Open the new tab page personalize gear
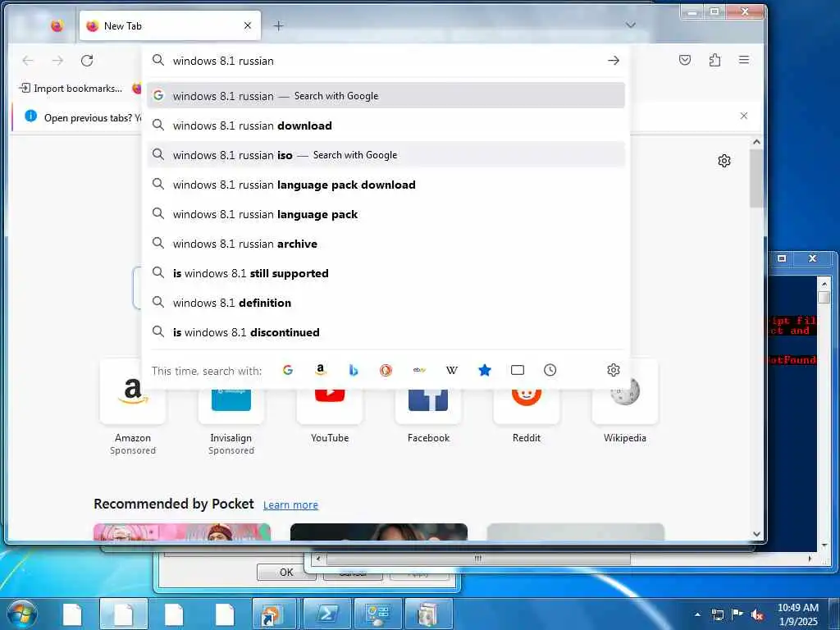 click(x=724, y=161)
